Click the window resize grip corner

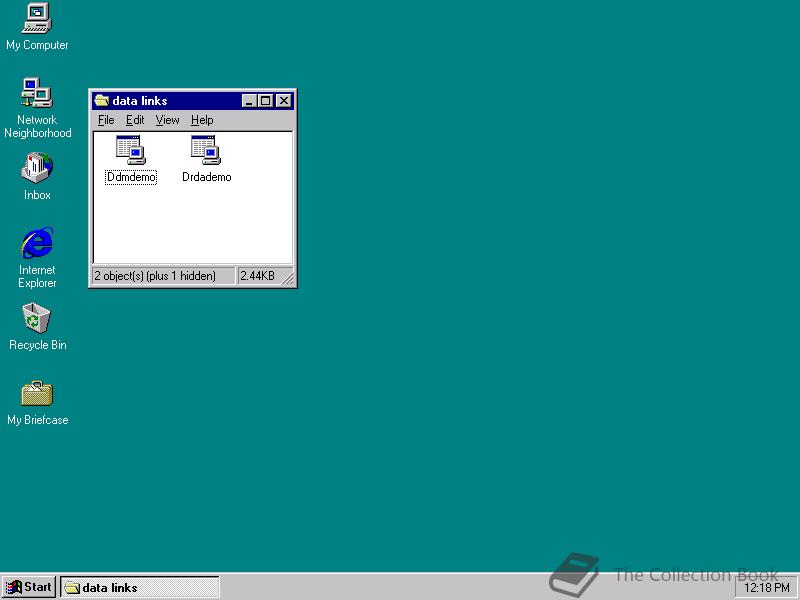(x=288, y=278)
